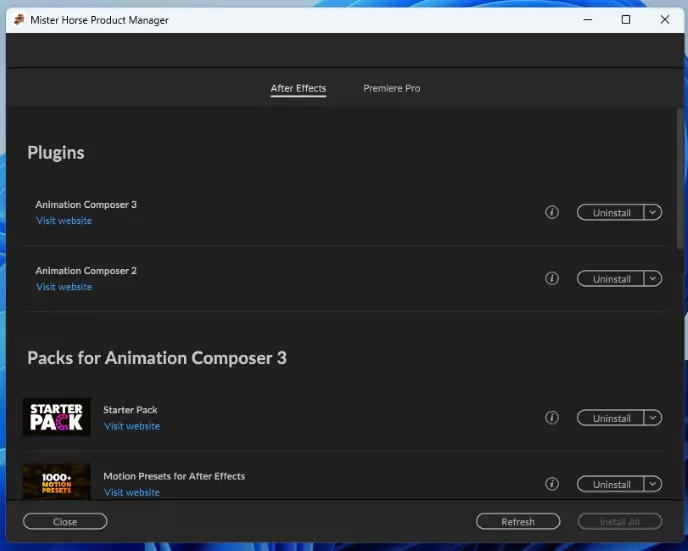Show info for Motion Presets pack
This screenshot has width=688, height=551.
click(551, 484)
